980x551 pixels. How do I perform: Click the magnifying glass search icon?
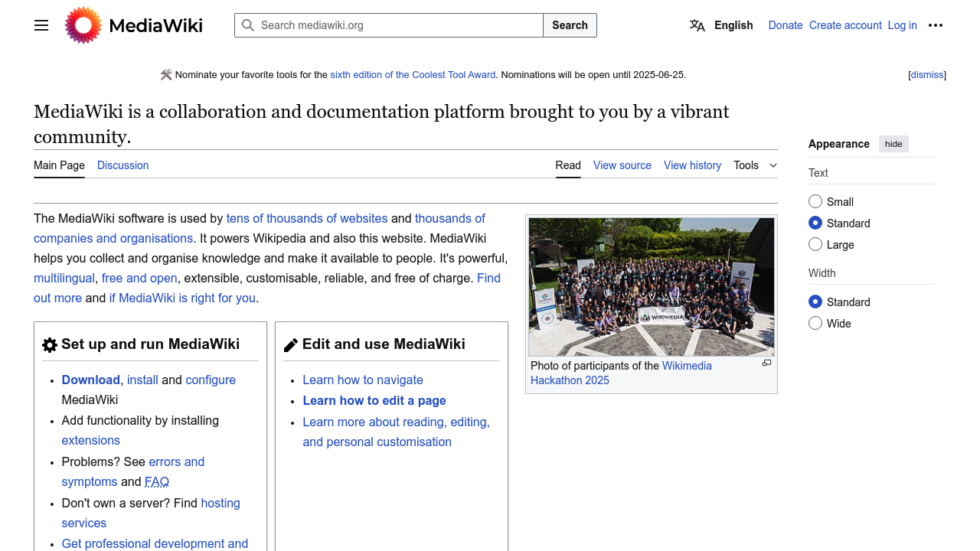248,25
